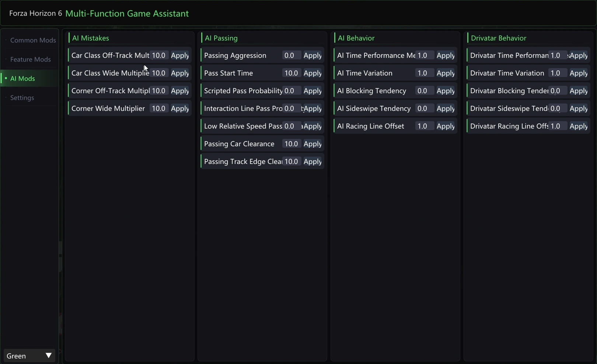Edit Drivatar Blocking Tendency value field

pos(558,91)
